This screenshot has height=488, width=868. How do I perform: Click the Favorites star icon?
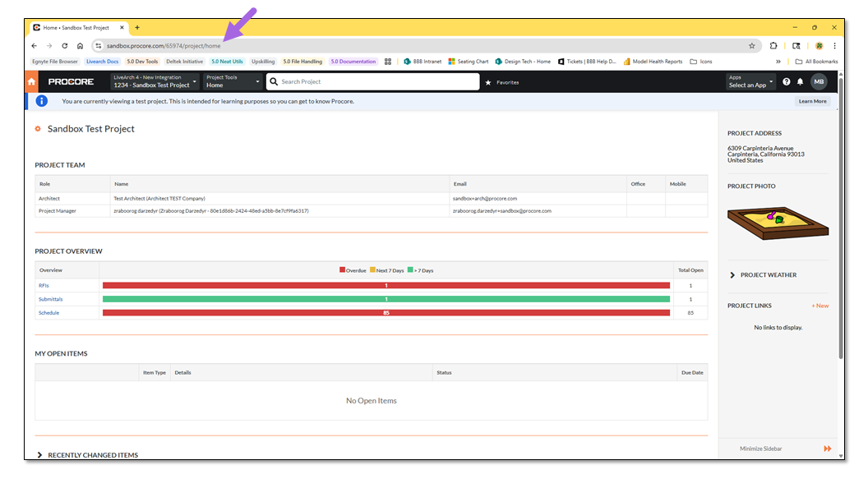coord(488,82)
